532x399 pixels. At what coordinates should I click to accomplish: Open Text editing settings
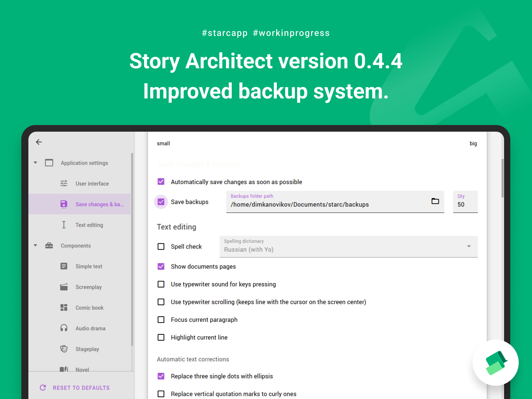[x=79, y=225]
